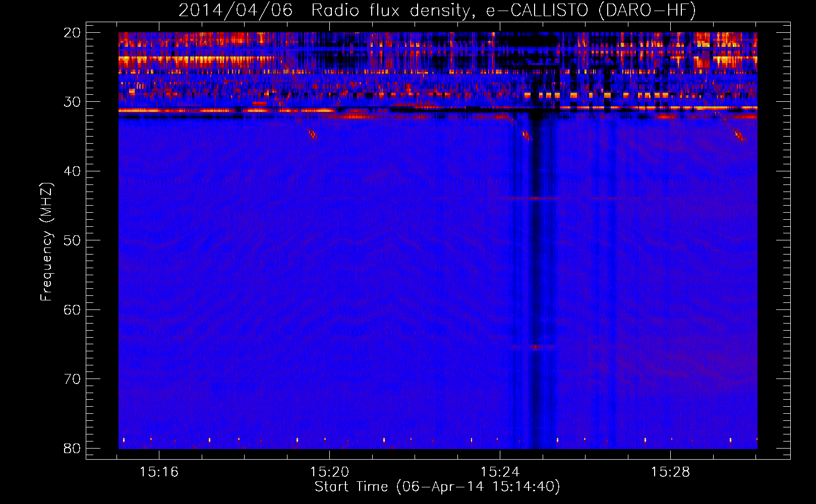Screen dimensions: 816x504
Task: Click the 30 frequency tick label
Action: click(72, 102)
